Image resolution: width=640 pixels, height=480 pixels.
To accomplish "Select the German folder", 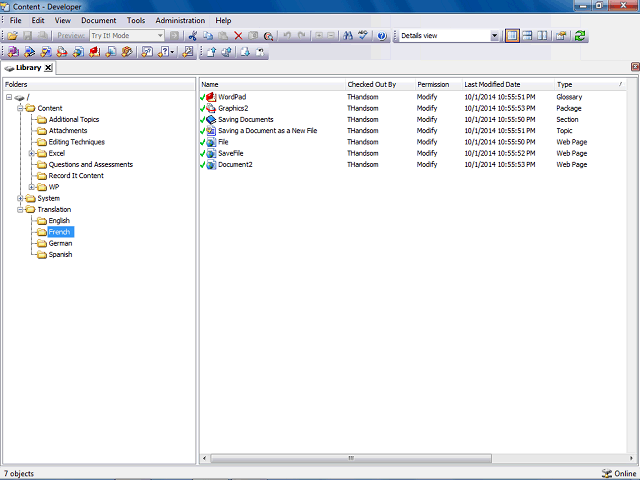I will tap(60, 243).
